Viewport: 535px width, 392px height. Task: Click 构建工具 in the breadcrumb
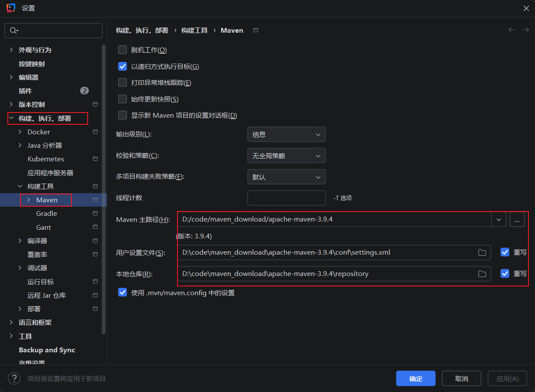click(194, 30)
